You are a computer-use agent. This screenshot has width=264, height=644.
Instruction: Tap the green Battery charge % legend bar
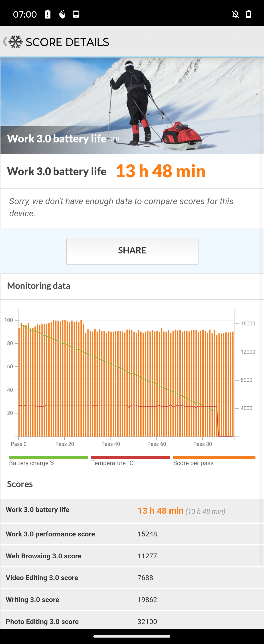coord(48,457)
